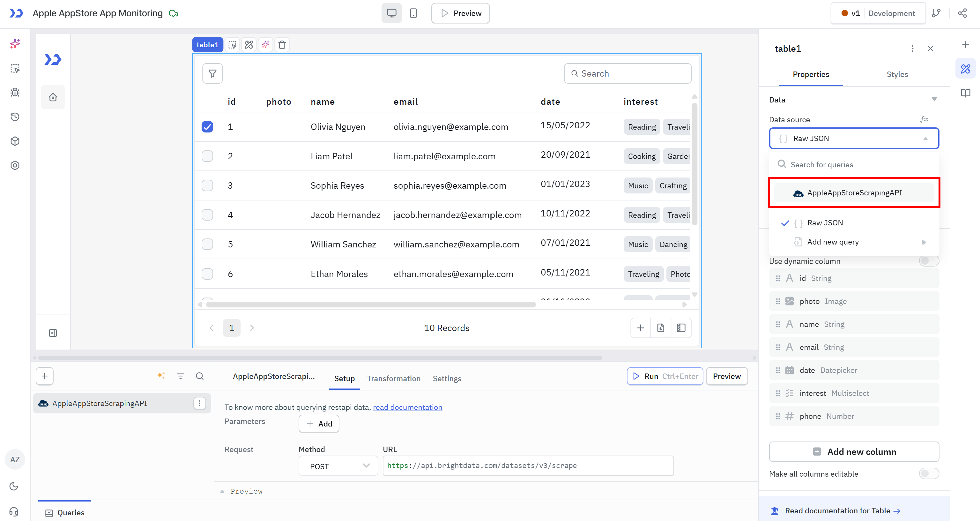
Task: Click Add new column button
Action: pyautogui.click(x=854, y=452)
